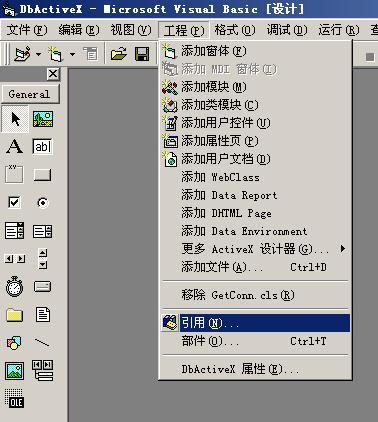
Task: Click the Open Project folder icon
Action: click(x=119, y=54)
